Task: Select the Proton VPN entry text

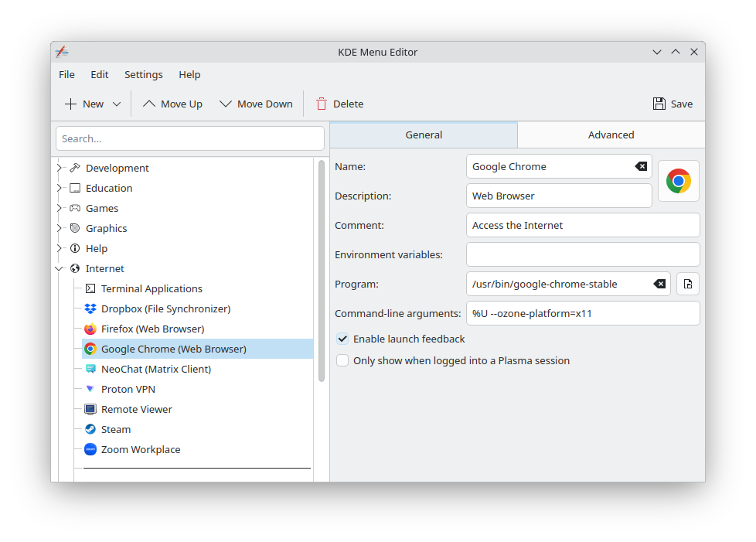Action: click(128, 389)
